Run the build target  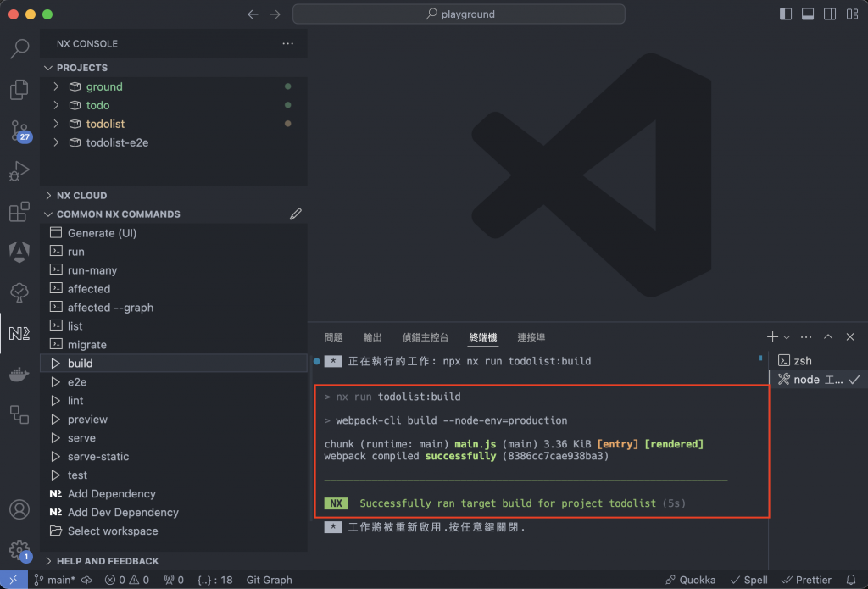point(174,363)
